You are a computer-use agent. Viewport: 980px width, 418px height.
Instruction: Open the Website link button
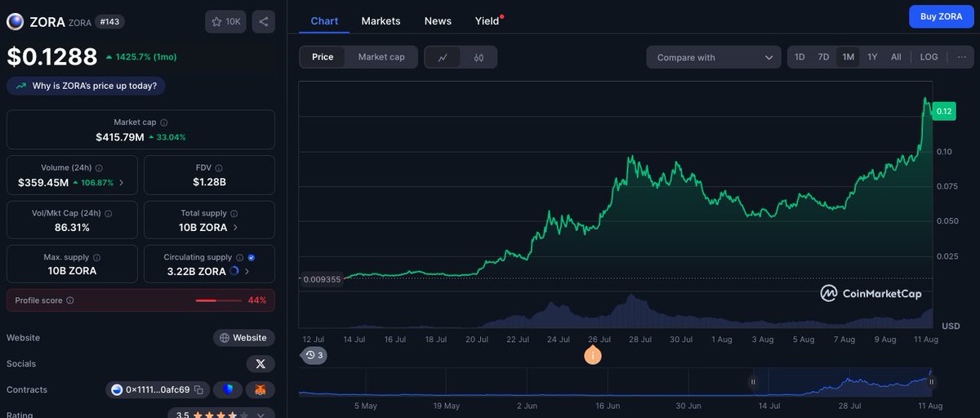pos(244,338)
